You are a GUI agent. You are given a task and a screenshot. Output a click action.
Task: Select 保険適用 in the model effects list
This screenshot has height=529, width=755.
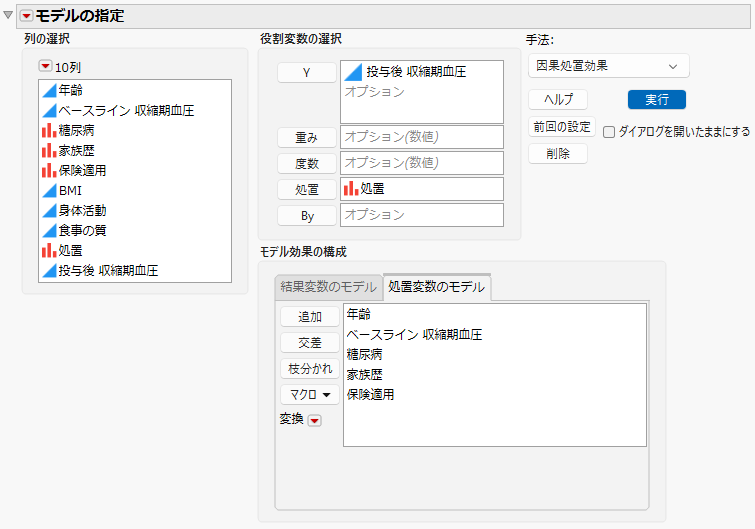coord(370,395)
